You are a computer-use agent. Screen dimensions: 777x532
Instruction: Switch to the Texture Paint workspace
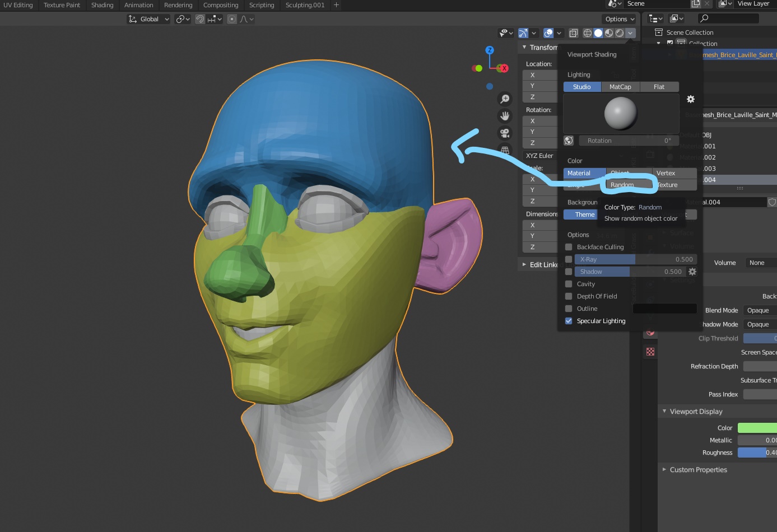click(62, 5)
